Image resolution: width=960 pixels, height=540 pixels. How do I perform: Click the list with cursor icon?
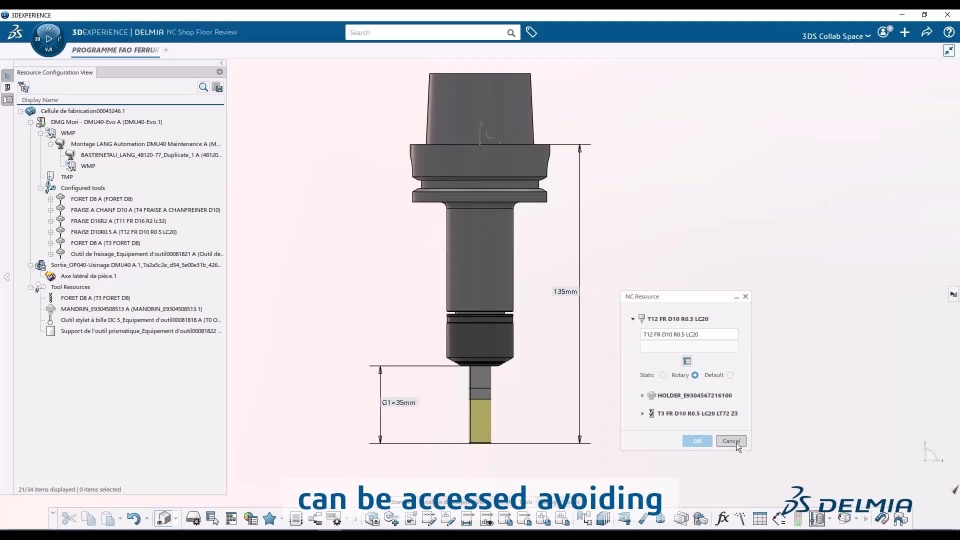tap(212, 519)
